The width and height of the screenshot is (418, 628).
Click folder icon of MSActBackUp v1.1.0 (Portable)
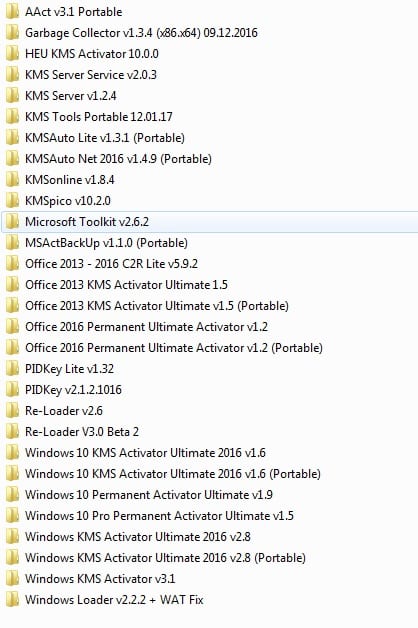[12, 242]
